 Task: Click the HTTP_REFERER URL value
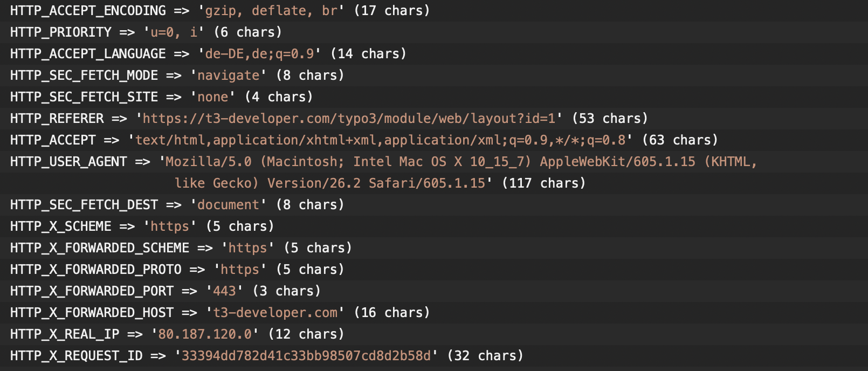coord(349,119)
